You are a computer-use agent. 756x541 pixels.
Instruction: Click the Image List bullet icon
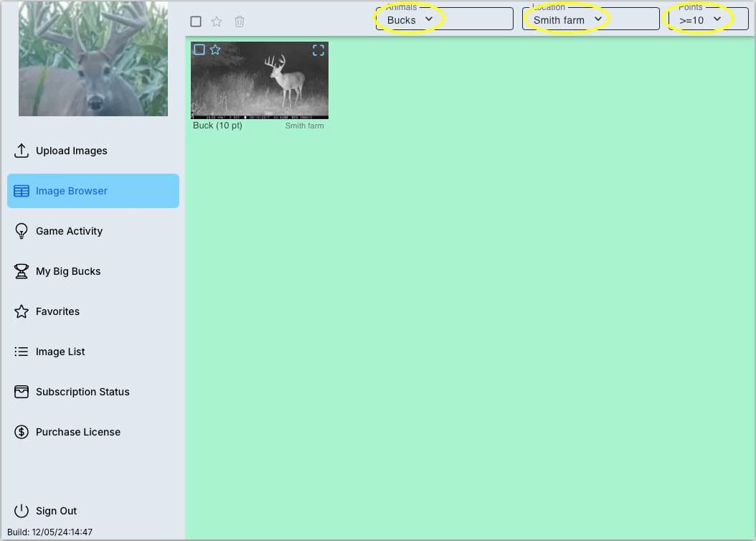22,352
